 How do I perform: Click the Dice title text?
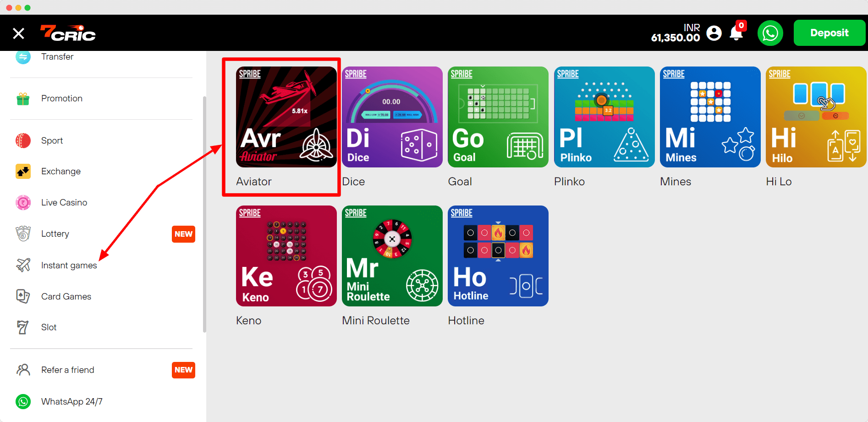[353, 182]
